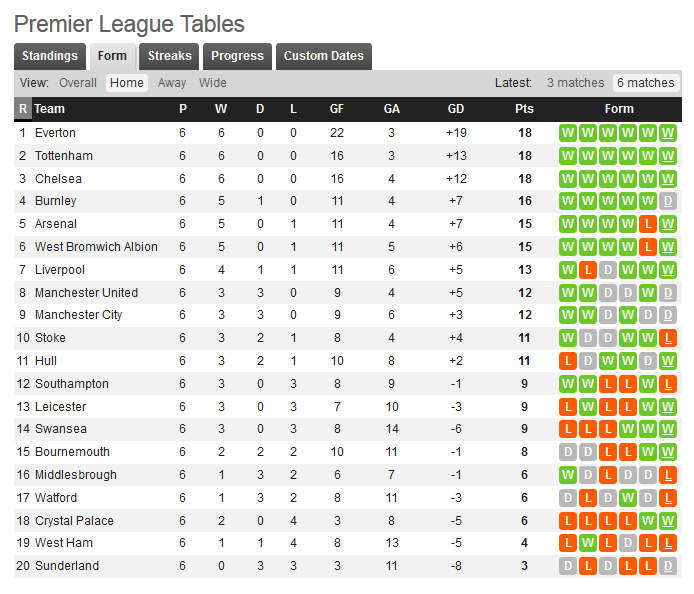Open the Standings tab
This screenshot has height=594, width=694.
50,56
